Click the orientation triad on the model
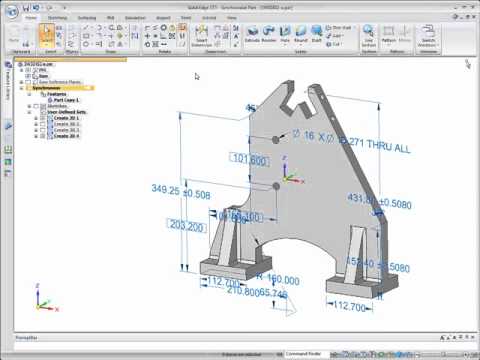 (292, 171)
